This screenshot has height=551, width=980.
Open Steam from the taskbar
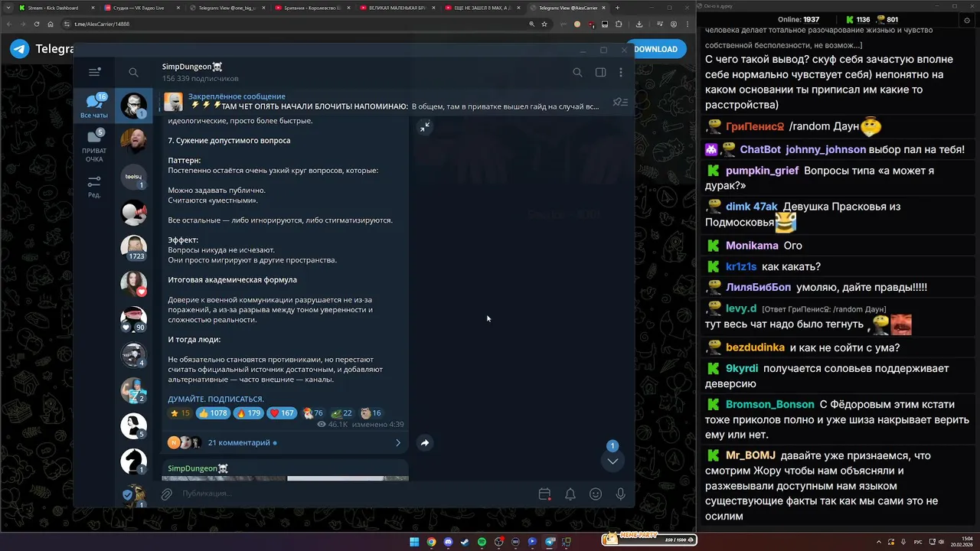pyautogui.click(x=465, y=542)
